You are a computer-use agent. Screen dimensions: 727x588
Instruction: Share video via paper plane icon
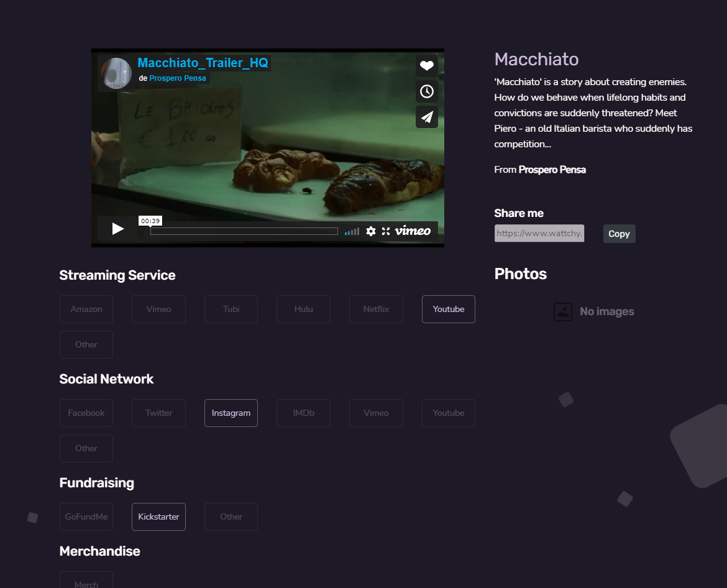426,117
